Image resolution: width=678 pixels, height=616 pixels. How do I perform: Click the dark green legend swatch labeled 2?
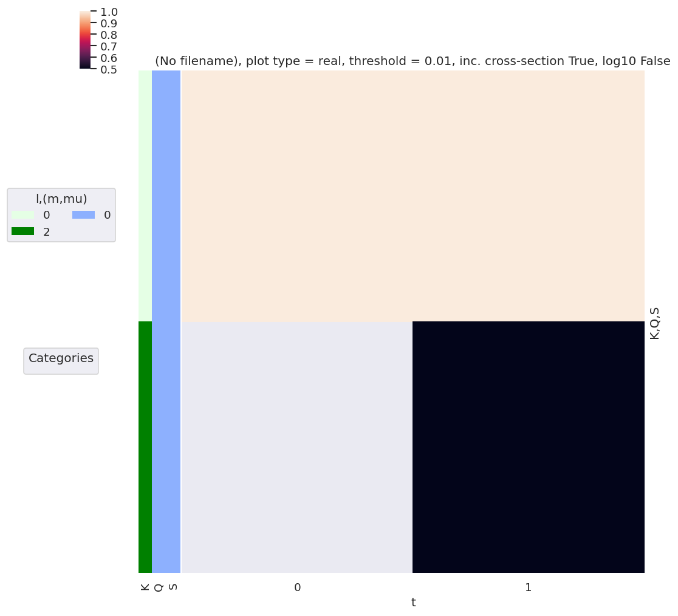(x=23, y=231)
